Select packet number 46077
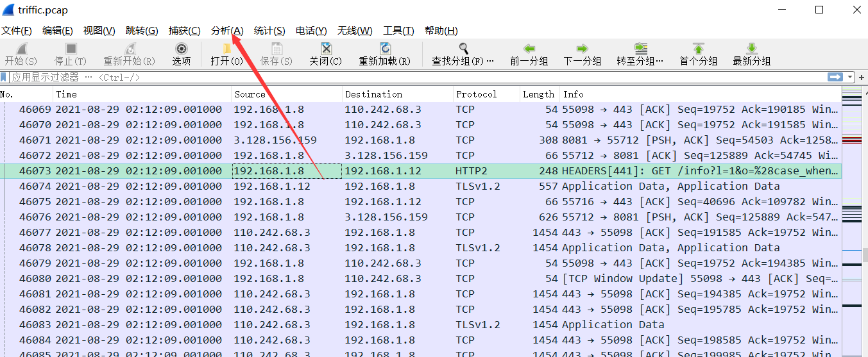868x357 pixels. pos(420,233)
